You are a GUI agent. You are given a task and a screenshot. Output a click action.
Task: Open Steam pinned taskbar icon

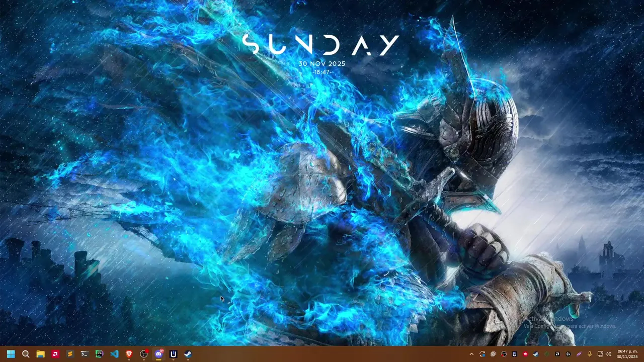188,354
